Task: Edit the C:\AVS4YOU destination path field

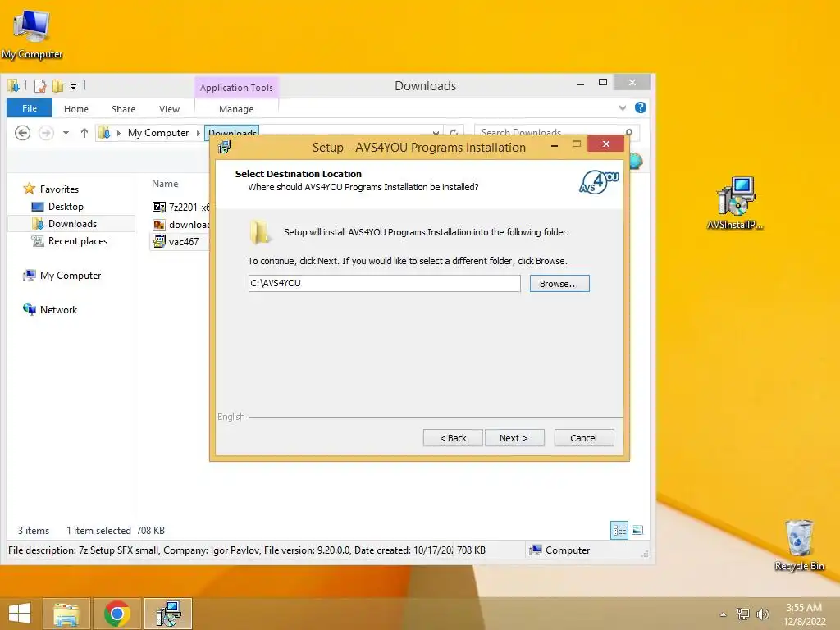Action: pos(384,283)
